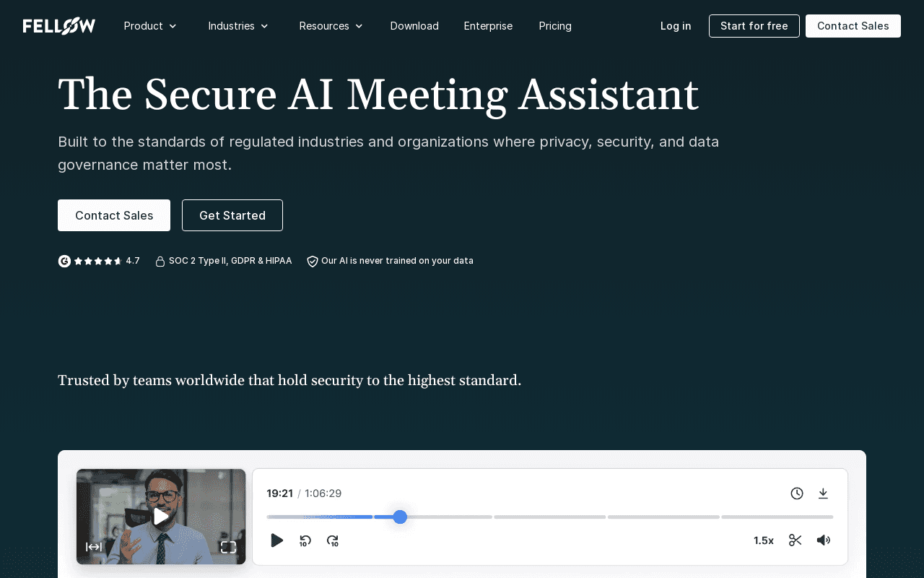The image size is (924, 578).
Task: Go to the Download page
Action: (x=414, y=26)
